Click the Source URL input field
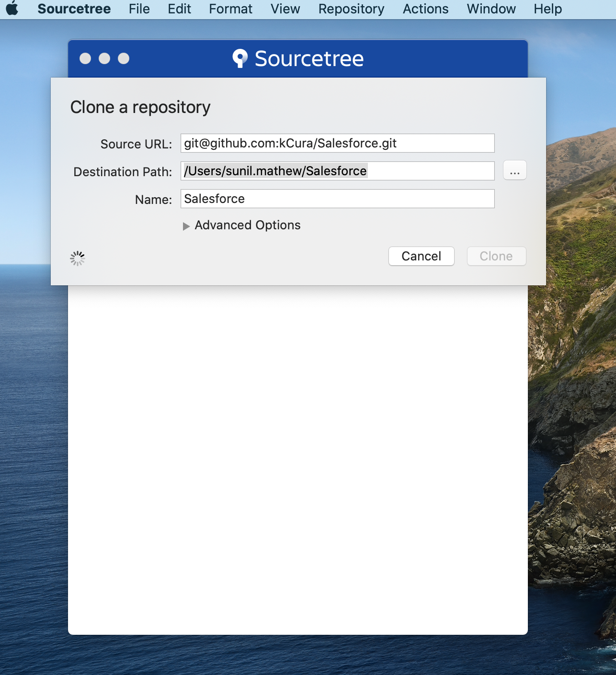 (x=337, y=143)
